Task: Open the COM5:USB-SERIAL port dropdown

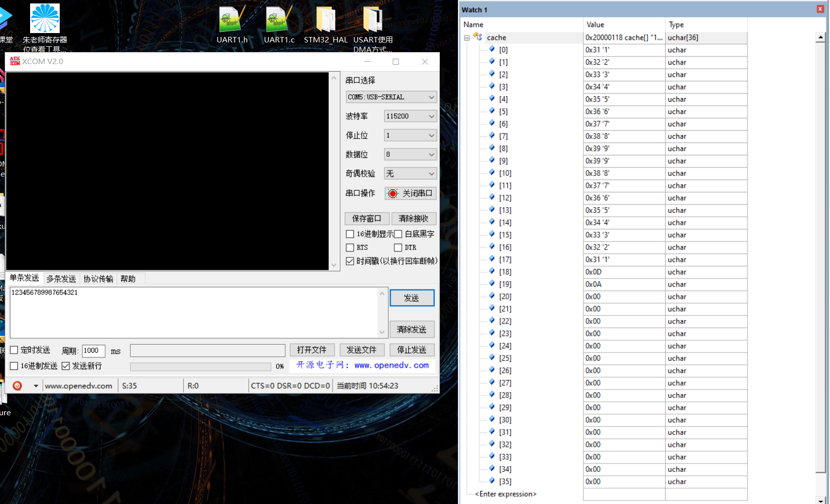Action: tap(391, 97)
